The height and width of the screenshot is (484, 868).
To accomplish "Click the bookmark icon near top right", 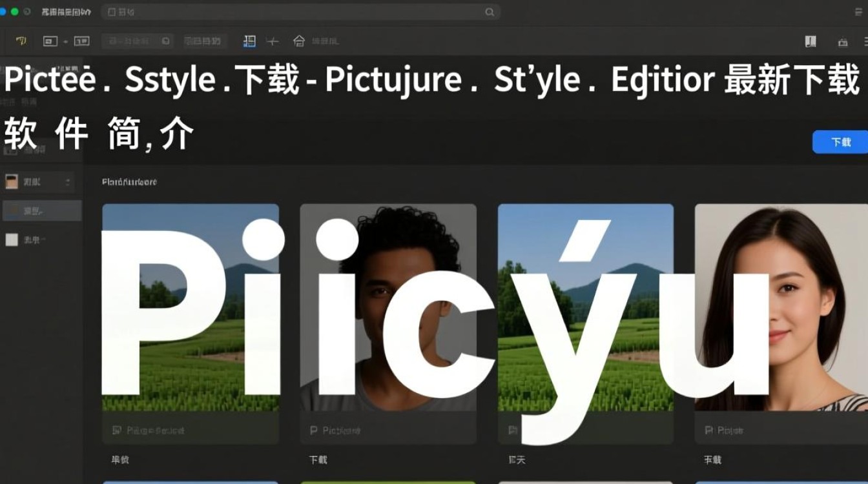I will point(810,41).
